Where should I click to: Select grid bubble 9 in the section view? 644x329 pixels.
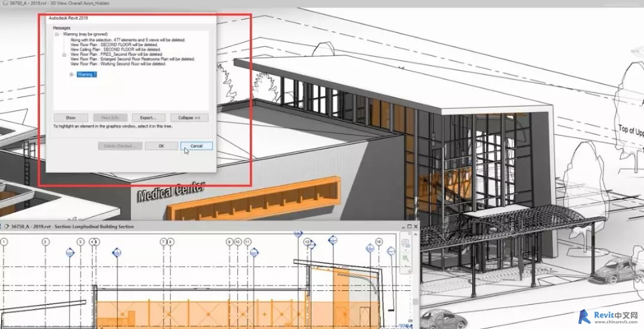pyautogui.click(x=230, y=242)
